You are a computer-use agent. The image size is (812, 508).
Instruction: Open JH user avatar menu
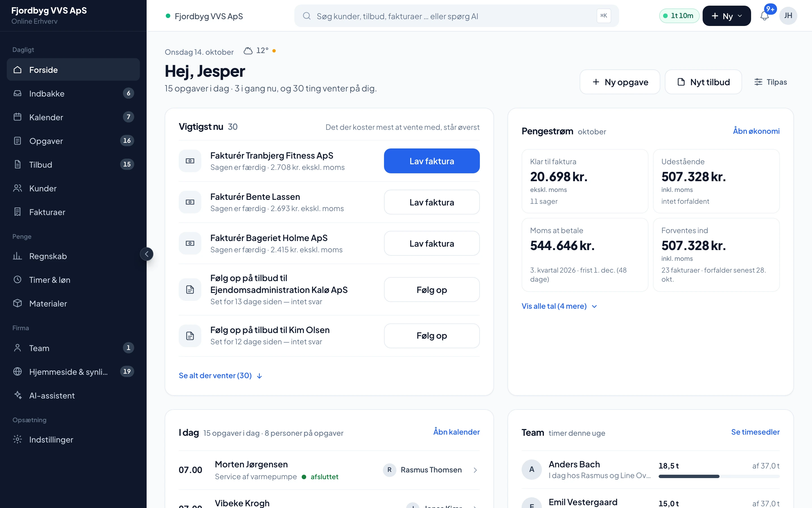pos(788,16)
